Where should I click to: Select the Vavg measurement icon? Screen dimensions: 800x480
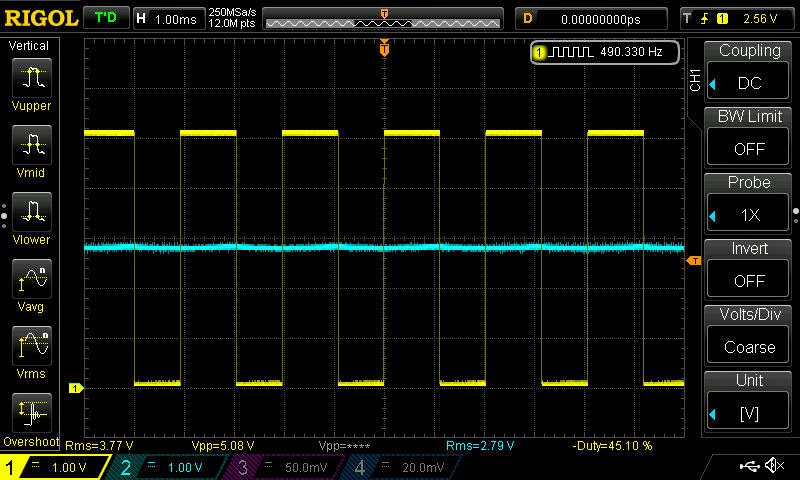click(x=32, y=279)
